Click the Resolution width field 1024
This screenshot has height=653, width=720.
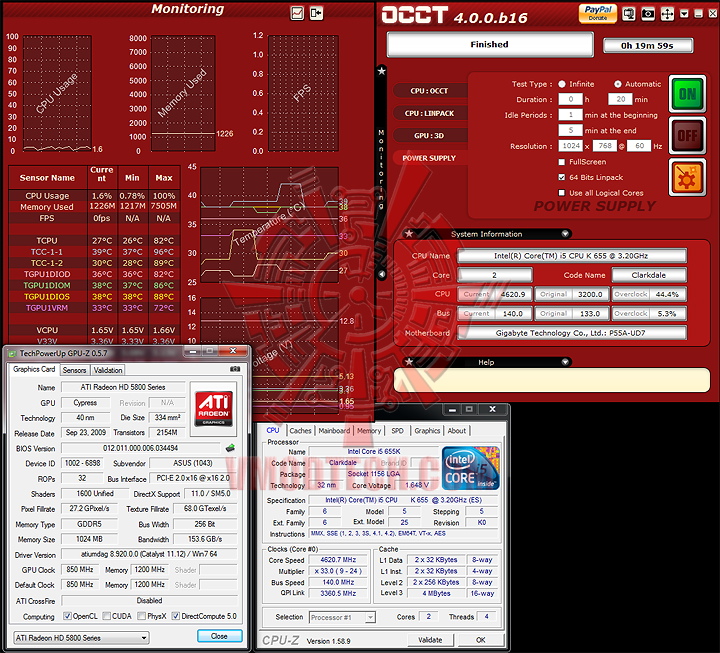tap(571, 146)
